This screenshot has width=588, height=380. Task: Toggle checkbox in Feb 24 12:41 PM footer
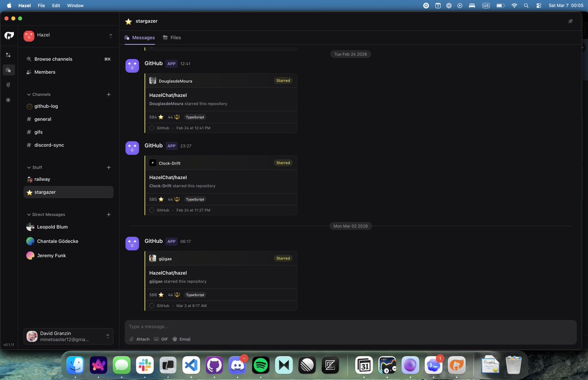(x=152, y=128)
